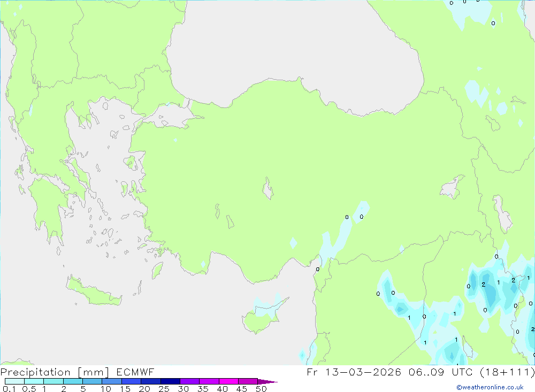Click the "(18+111)" forecast run text

click(x=507, y=372)
